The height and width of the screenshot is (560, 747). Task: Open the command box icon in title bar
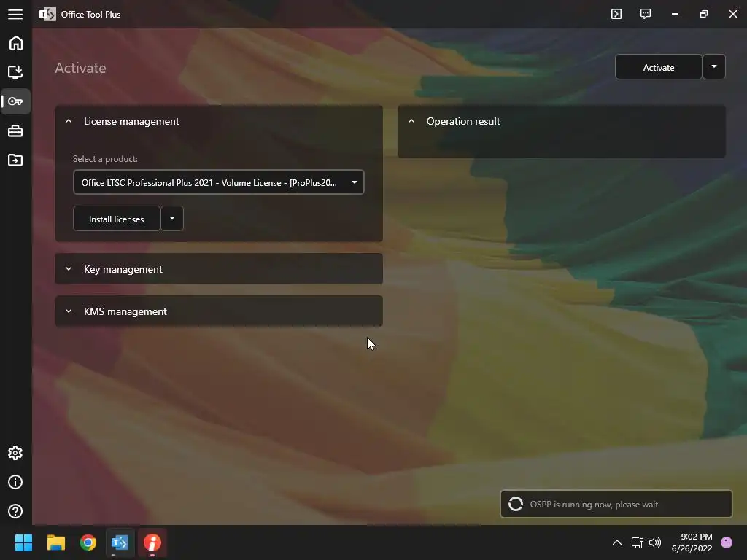point(616,14)
